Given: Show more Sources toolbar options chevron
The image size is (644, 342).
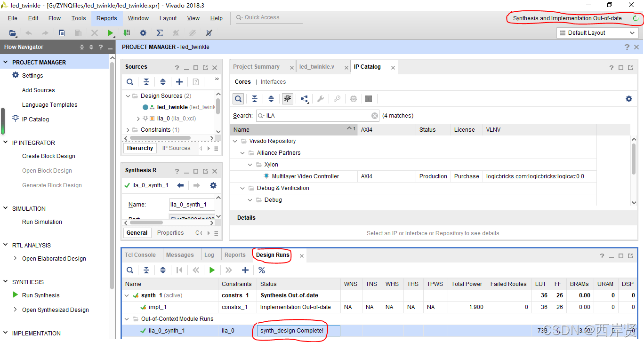Looking at the screenshot, I should click(x=217, y=79).
